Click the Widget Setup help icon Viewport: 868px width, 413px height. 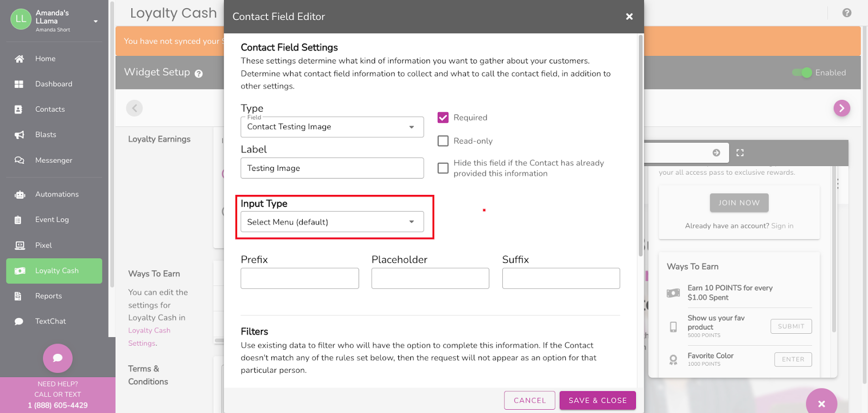tap(199, 74)
